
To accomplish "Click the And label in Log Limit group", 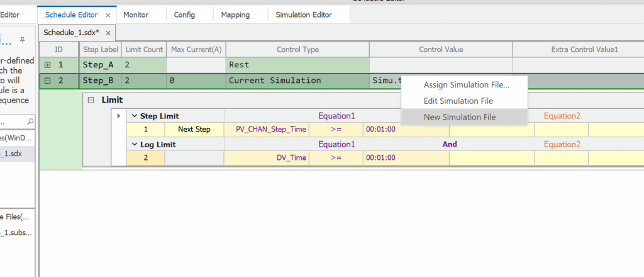I will pos(450,144).
